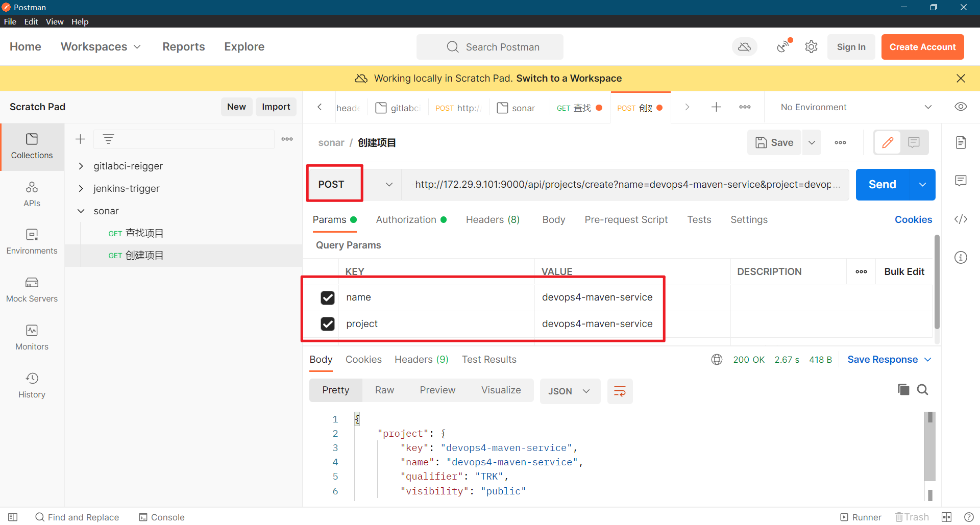980x525 pixels.
Task: Open the request info icon
Action: click(961, 257)
